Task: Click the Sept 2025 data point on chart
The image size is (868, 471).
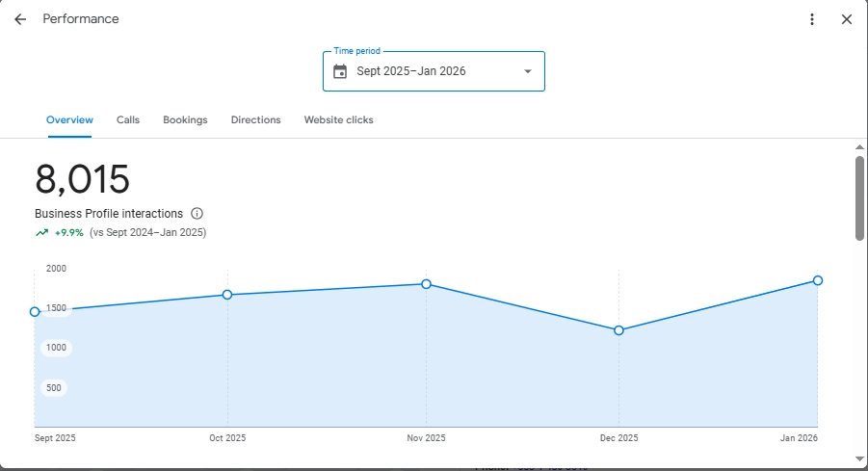Action: click(x=35, y=312)
